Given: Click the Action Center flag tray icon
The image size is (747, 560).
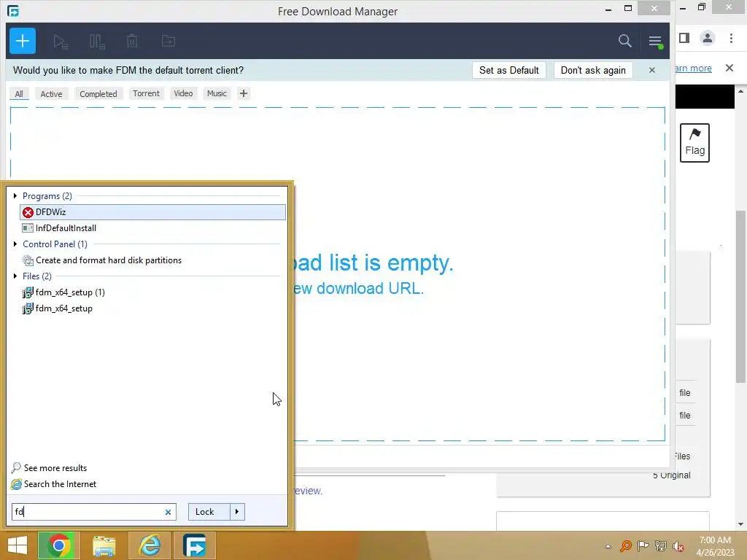Looking at the screenshot, I should (643, 546).
